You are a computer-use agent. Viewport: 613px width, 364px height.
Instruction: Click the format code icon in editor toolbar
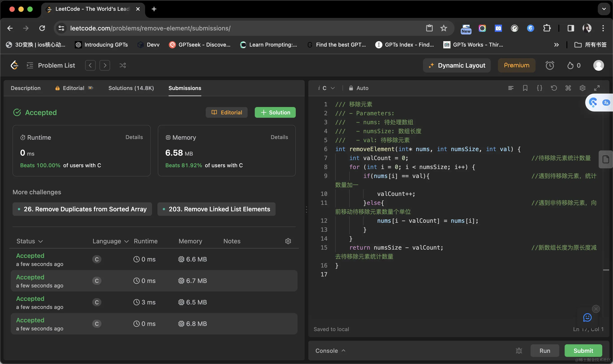[x=511, y=88]
